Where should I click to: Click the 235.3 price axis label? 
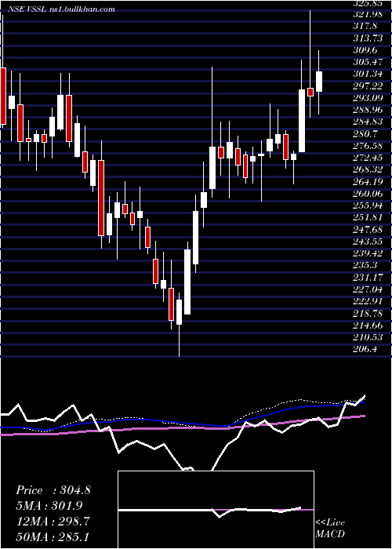(x=365, y=265)
